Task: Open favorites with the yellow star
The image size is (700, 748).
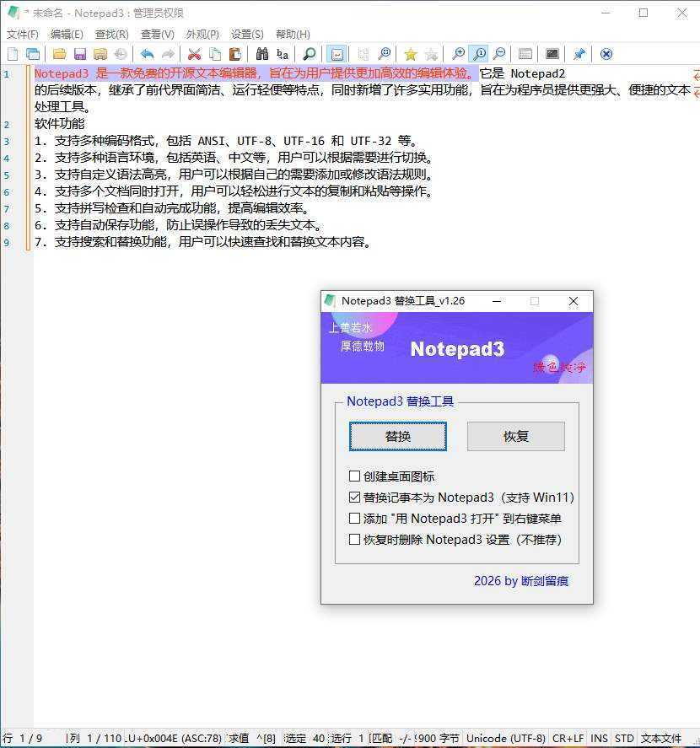Action: 411,54
